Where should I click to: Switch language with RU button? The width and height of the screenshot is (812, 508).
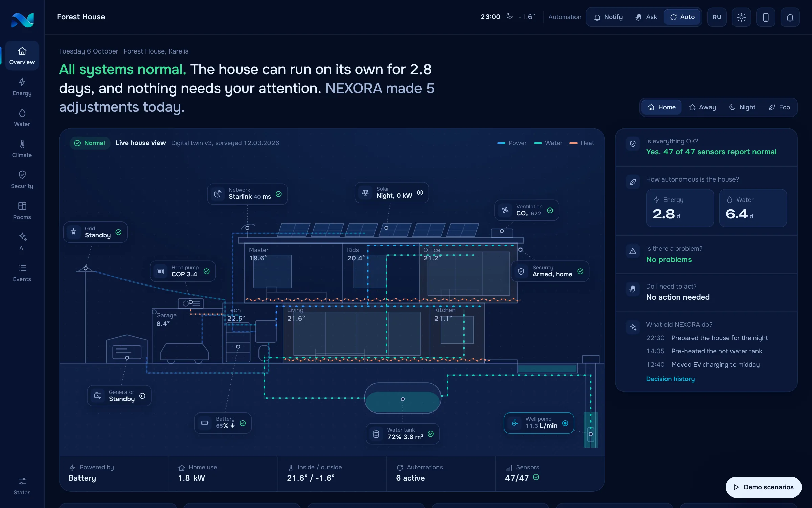pyautogui.click(x=717, y=17)
